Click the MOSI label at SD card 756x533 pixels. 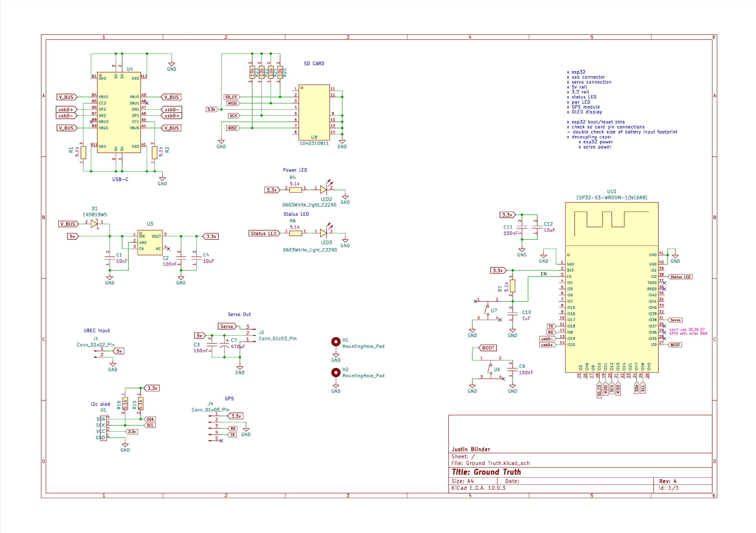(x=233, y=103)
